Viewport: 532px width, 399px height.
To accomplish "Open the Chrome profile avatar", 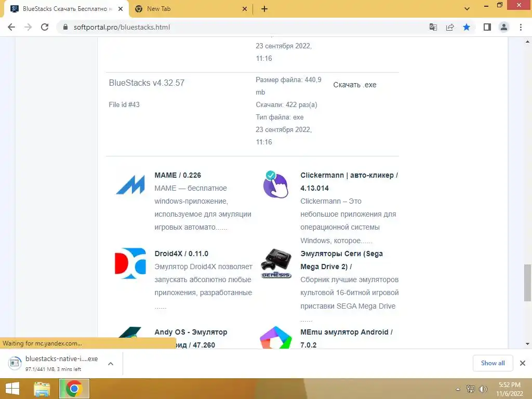I will 504,27.
